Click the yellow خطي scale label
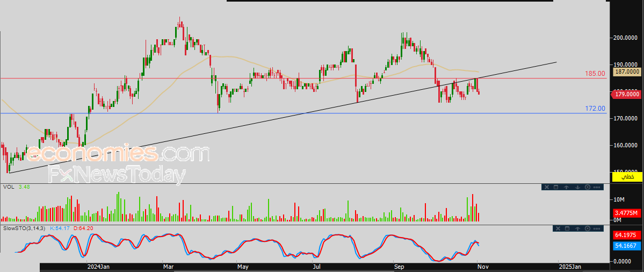The height and width of the screenshot is (272, 644). 627,177
